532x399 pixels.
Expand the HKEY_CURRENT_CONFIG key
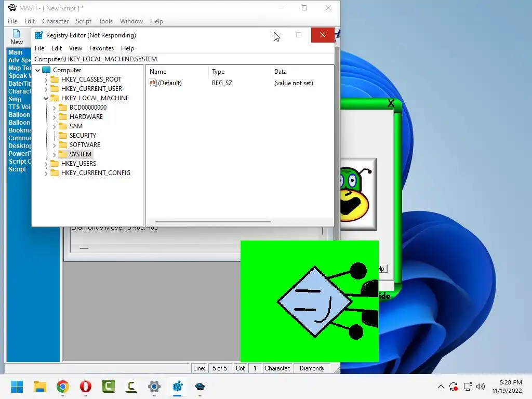coord(46,173)
